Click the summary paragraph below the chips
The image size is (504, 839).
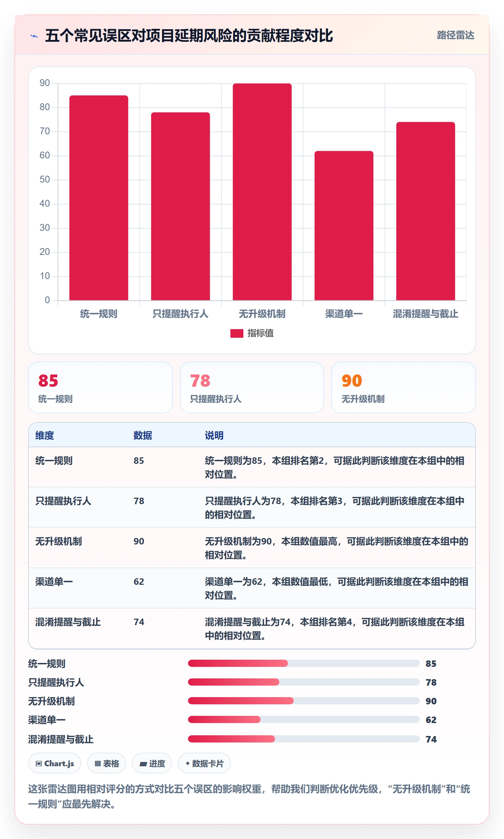(x=249, y=796)
